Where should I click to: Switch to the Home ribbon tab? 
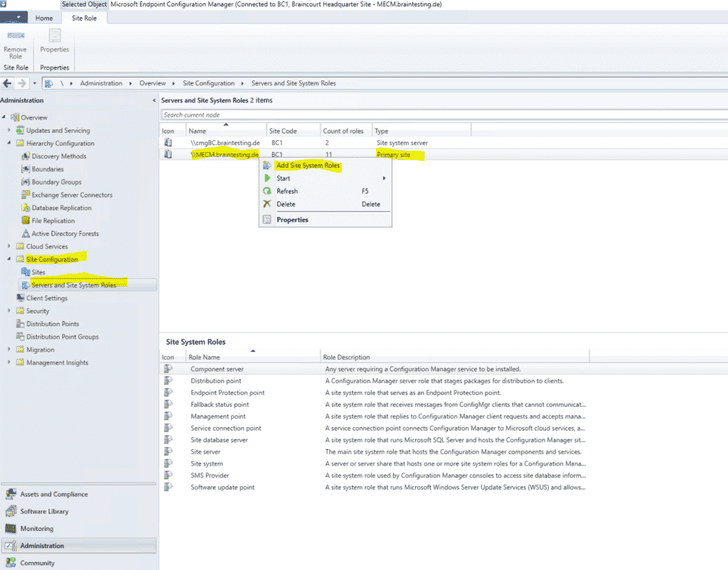pyautogui.click(x=44, y=18)
